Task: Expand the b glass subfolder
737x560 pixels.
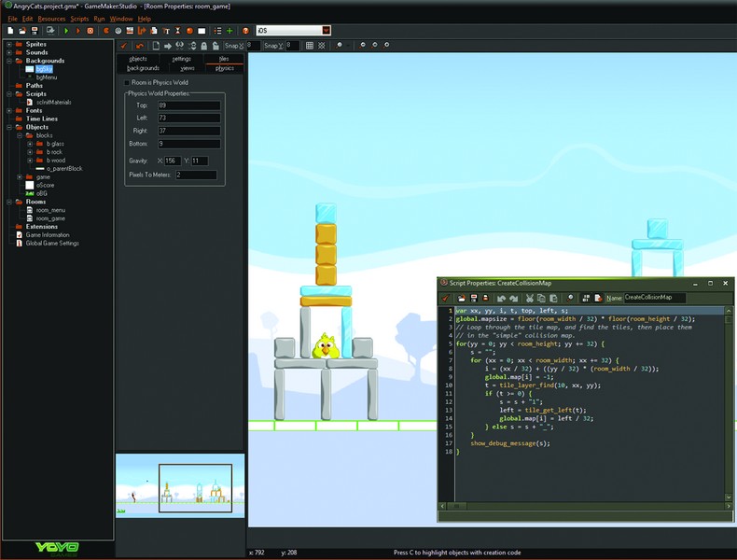Action: tap(30, 144)
